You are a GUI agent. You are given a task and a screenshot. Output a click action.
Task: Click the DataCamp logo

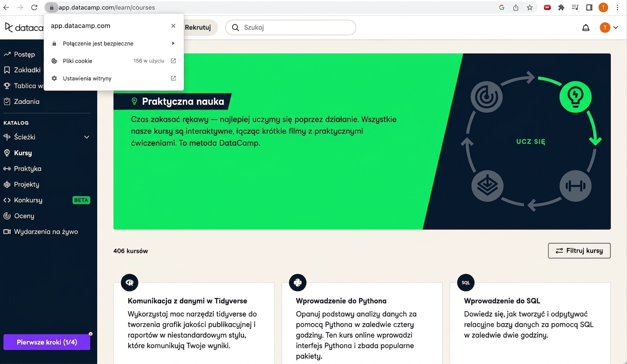24,27
